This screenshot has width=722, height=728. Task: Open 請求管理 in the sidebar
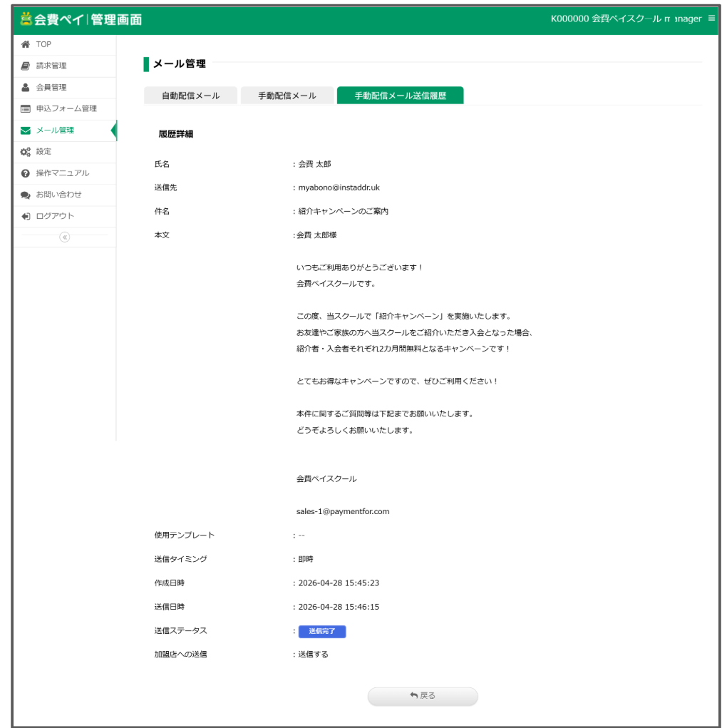64,66
